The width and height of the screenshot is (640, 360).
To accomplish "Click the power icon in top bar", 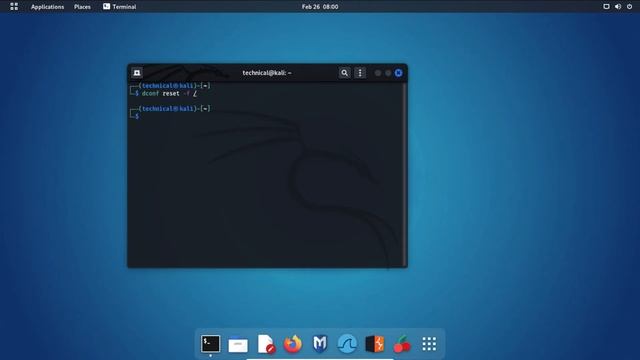I will click(629, 7).
